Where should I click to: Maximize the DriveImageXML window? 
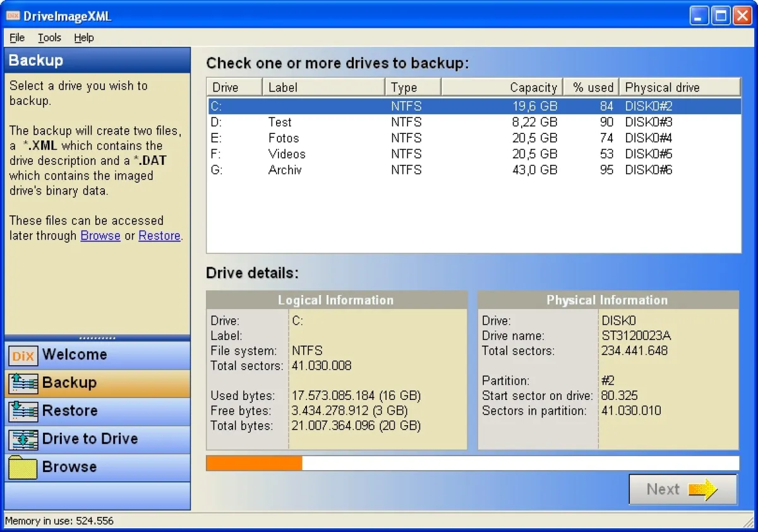(720, 16)
